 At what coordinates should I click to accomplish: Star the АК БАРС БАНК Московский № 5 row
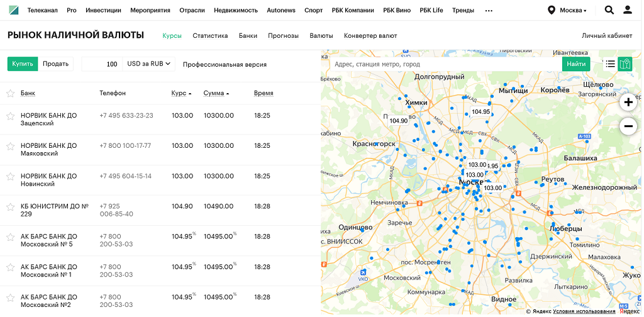tap(10, 237)
